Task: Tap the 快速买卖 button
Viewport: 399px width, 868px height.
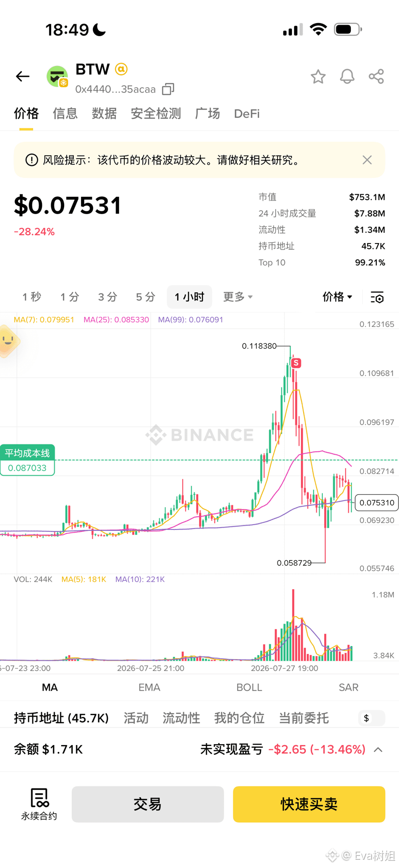Action: (x=309, y=804)
